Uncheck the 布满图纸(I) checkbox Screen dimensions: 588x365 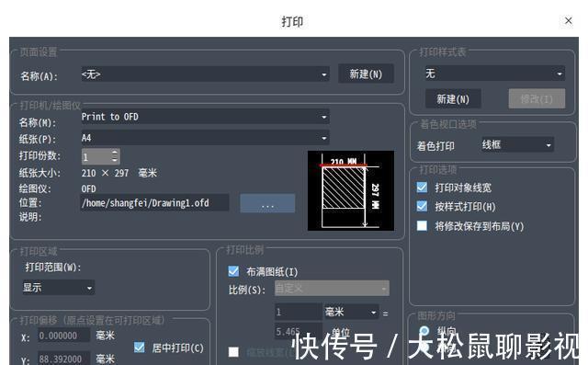click(233, 271)
